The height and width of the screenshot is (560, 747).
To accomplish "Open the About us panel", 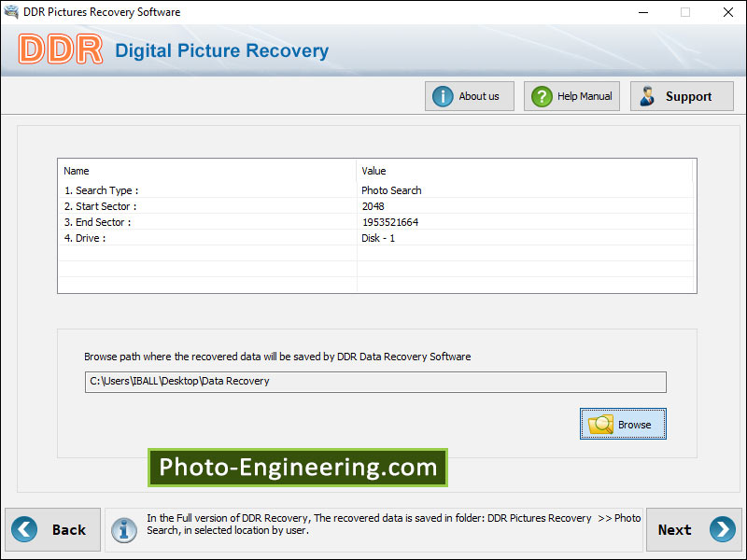I will click(470, 95).
